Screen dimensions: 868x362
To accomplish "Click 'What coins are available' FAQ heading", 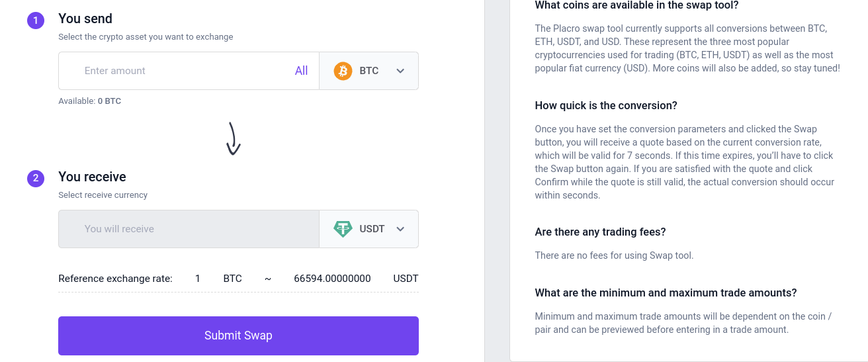I will pos(636,5).
